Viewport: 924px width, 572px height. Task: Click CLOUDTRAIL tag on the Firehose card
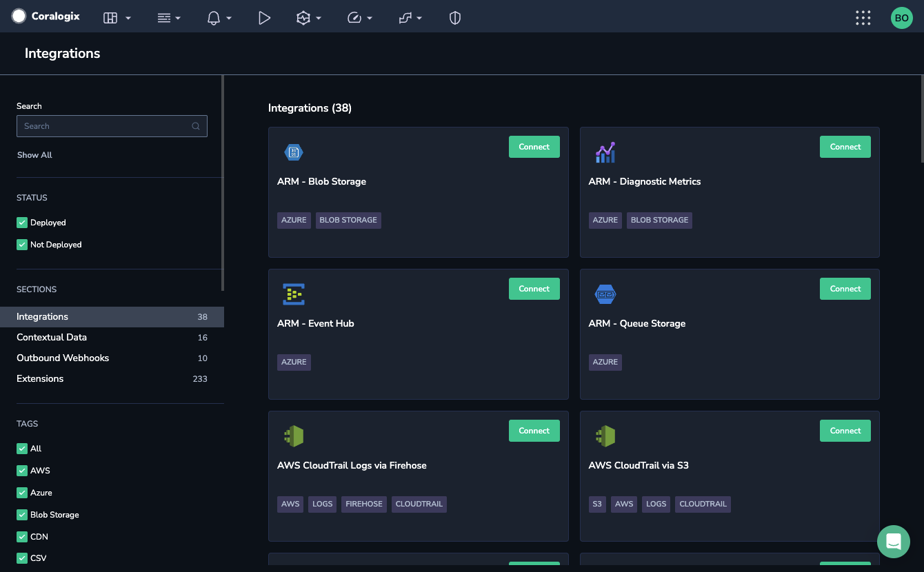[419, 504]
